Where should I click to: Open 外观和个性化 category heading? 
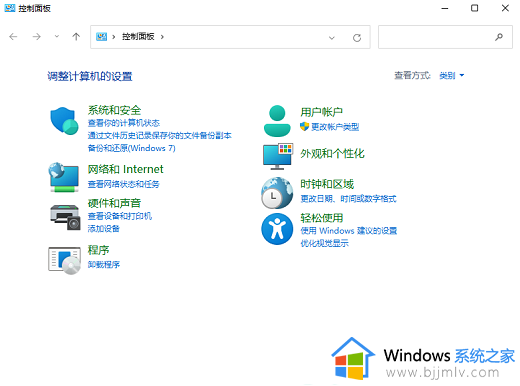332,154
